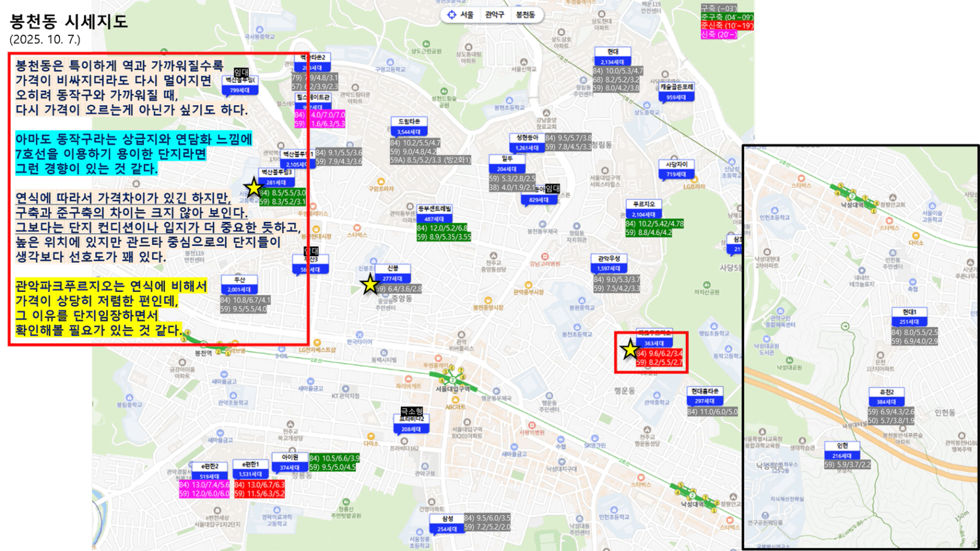Viewport: 980px width, 551px height.
Task: Click the yellow star inside the red box
Action: pos(630,349)
